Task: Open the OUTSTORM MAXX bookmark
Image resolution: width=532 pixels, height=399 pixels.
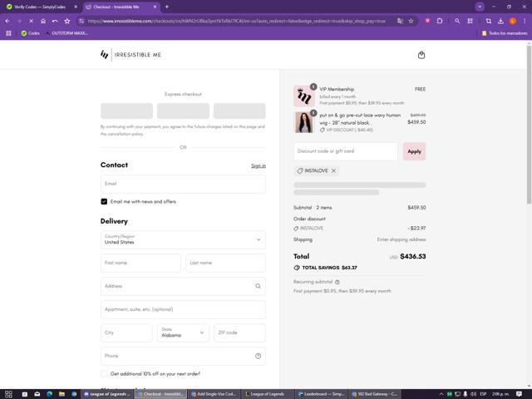Action: coord(66,33)
